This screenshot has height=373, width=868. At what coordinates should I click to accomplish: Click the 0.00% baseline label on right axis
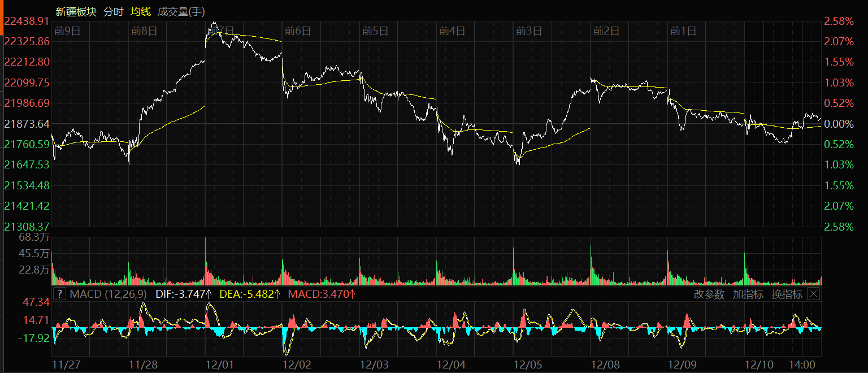coord(839,124)
